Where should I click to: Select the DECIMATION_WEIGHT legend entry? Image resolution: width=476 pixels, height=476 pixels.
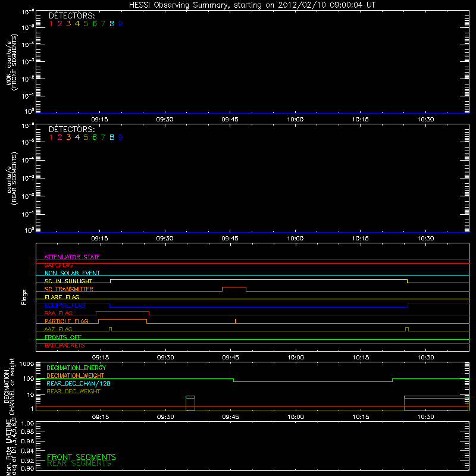click(76, 376)
